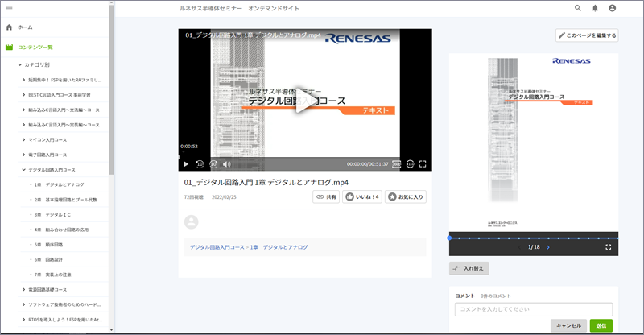Image resolution: width=644 pixels, height=335 pixels.
Task: Click the video progress bar
Action: pyautogui.click(x=305, y=157)
